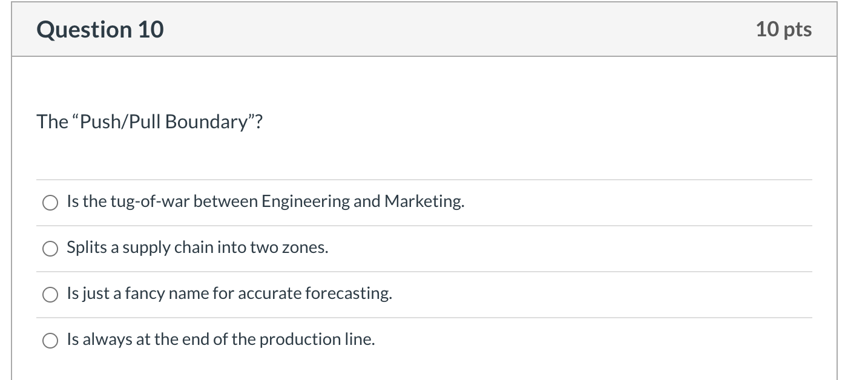Select the tug-of-war Engineering and Marketing radio button

(x=50, y=203)
